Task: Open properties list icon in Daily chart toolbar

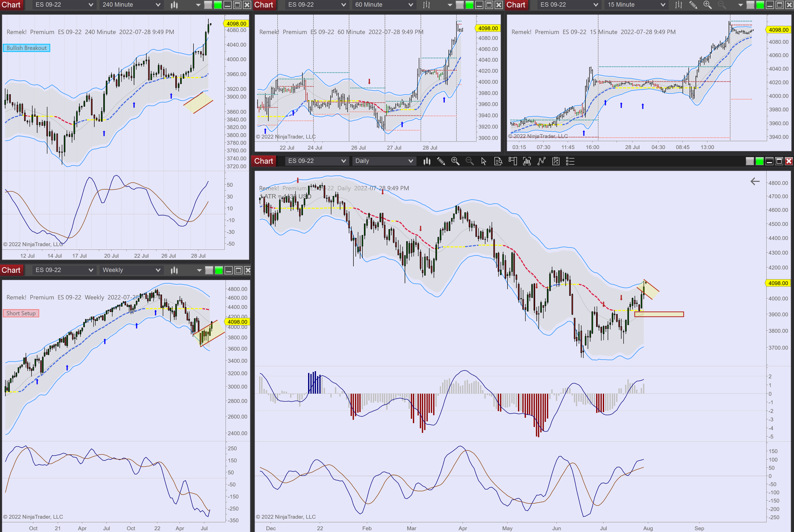Action: coord(570,161)
